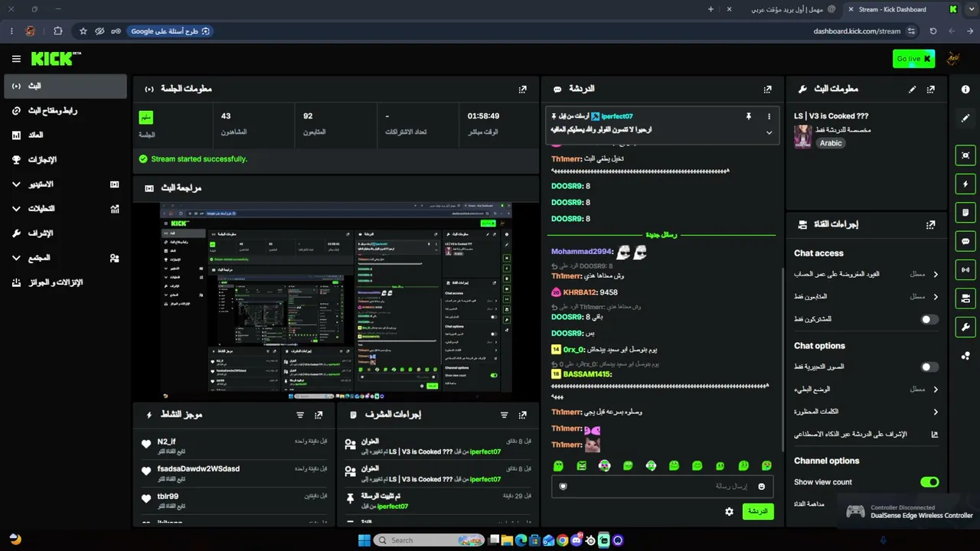
Task: Disable the Show view count switch
Action: click(929, 482)
